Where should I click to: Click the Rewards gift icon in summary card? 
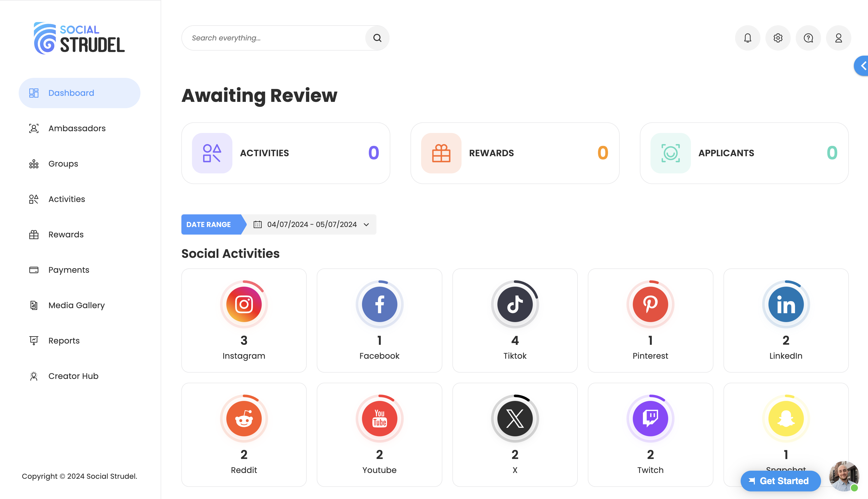(441, 153)
